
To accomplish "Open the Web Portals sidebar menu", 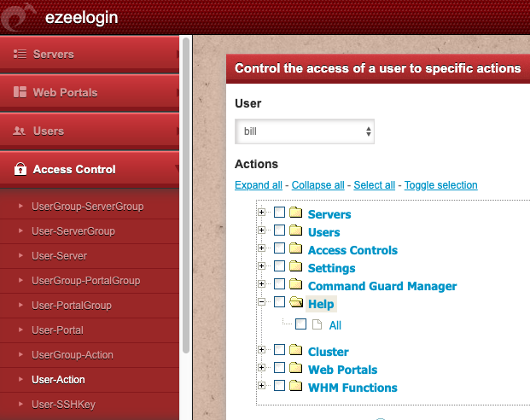I will 90,92.
